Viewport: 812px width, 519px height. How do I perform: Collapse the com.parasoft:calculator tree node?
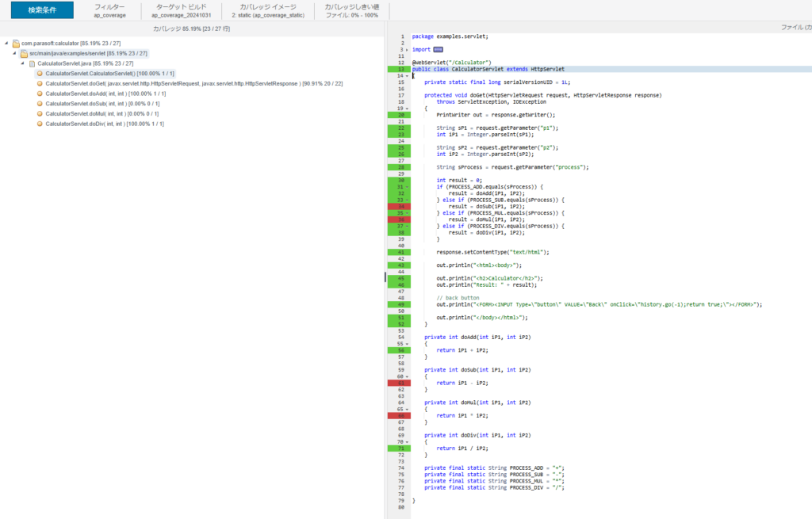(6, 43)
